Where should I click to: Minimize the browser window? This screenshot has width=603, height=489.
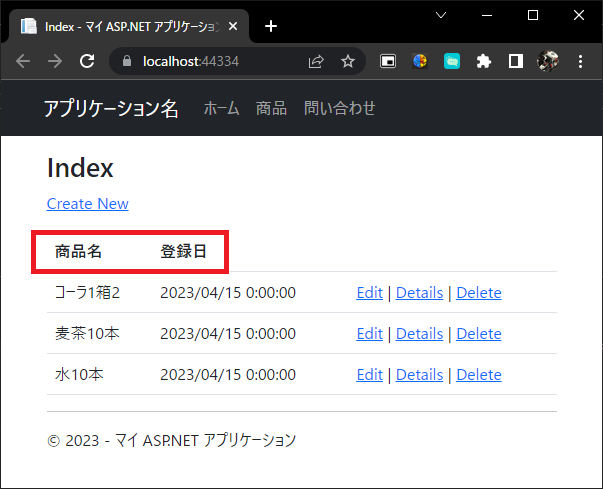pyautogui.click(x=487, y=15)
